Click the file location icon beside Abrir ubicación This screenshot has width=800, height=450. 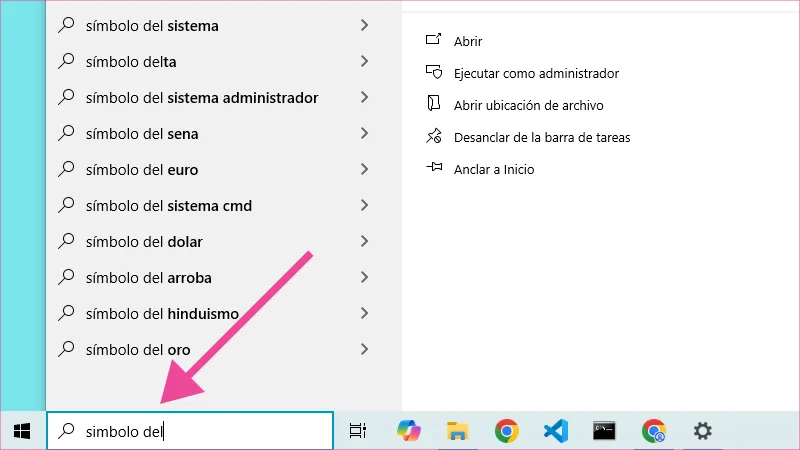(433, 104)
